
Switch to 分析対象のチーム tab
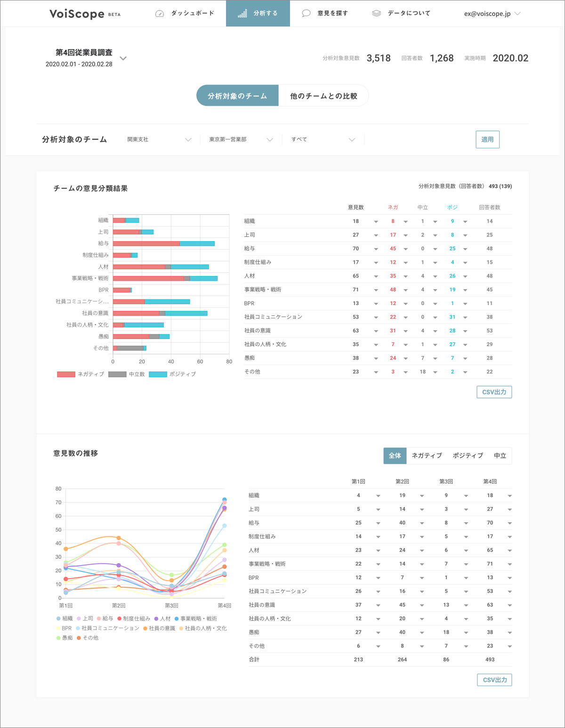tap(237, 96)
